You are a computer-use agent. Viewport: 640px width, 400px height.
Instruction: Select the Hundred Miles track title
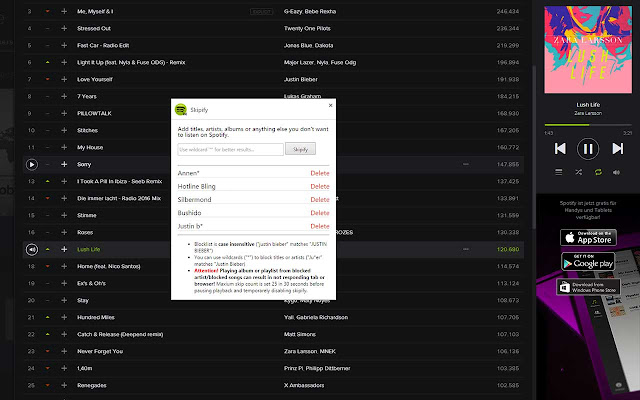96,317
